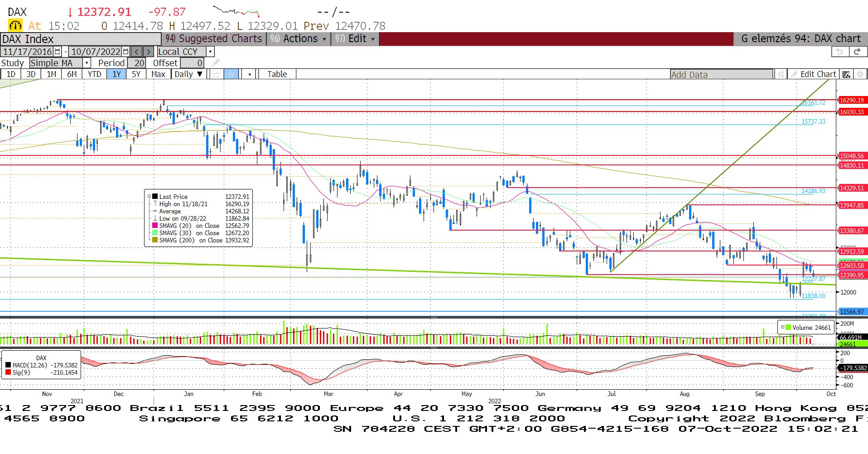Select the 1Y range toggle

click(117, 74)
